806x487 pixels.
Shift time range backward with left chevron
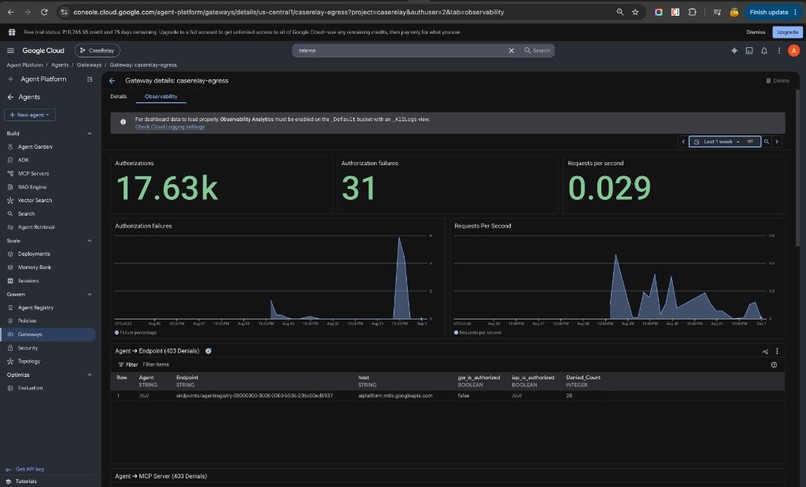683,141
